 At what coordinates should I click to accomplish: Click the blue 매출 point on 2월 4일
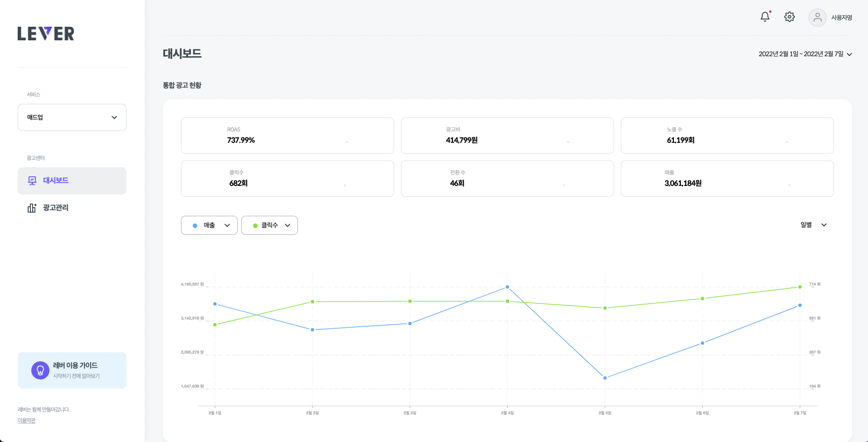(507, 287)
